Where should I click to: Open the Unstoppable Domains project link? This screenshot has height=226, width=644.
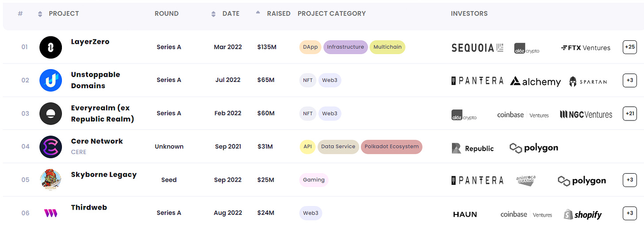pyautogui.click(x=96, y=80)
